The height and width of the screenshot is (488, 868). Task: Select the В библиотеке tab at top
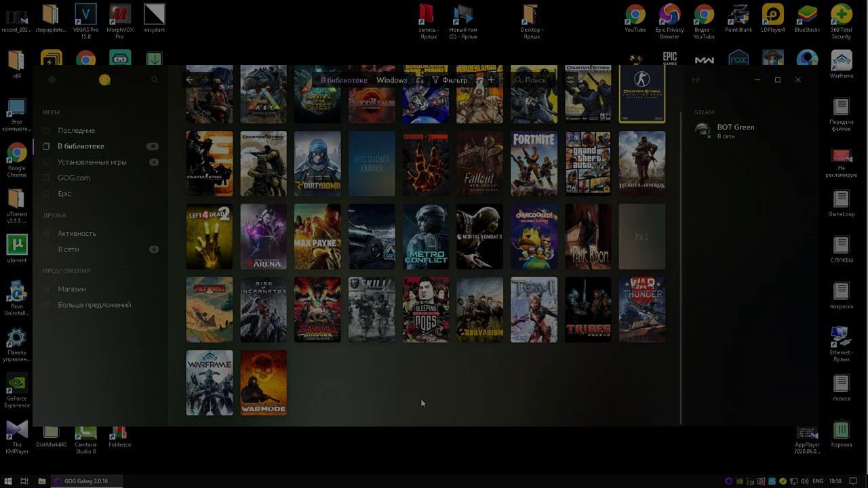(344, 80)
